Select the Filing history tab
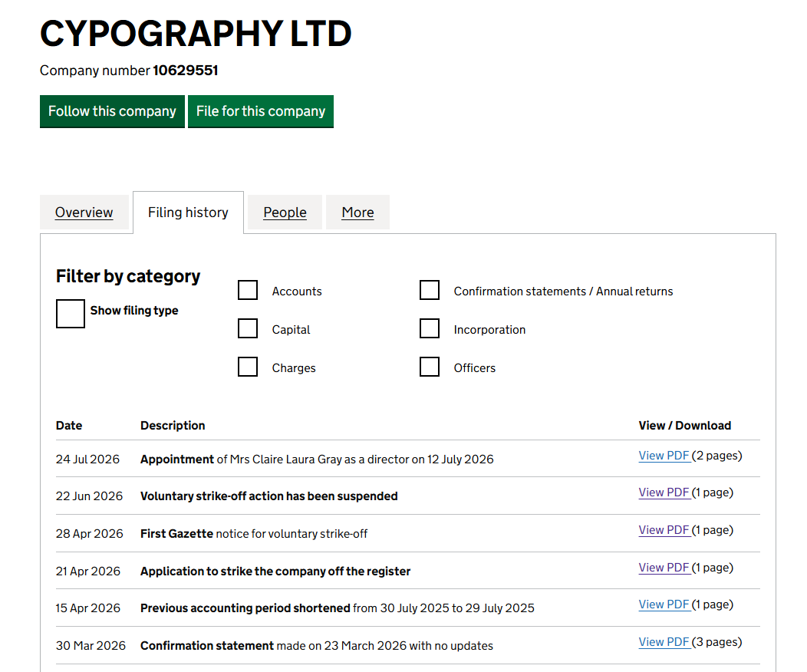807x672 pixels. pos(189,212)
